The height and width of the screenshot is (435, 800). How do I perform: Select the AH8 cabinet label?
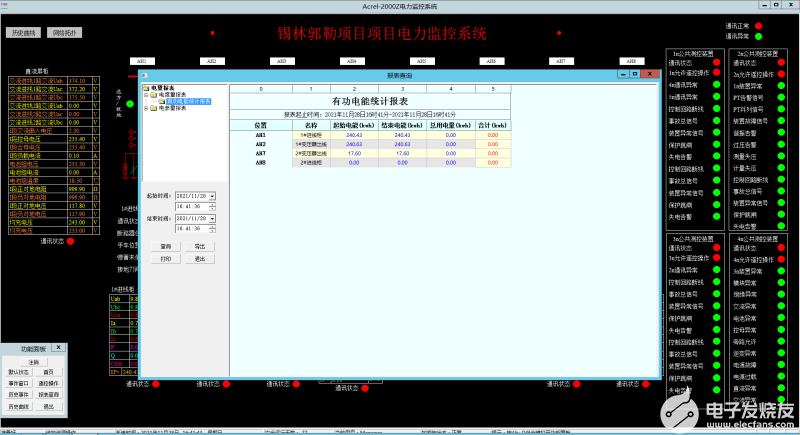coord(631,61)
